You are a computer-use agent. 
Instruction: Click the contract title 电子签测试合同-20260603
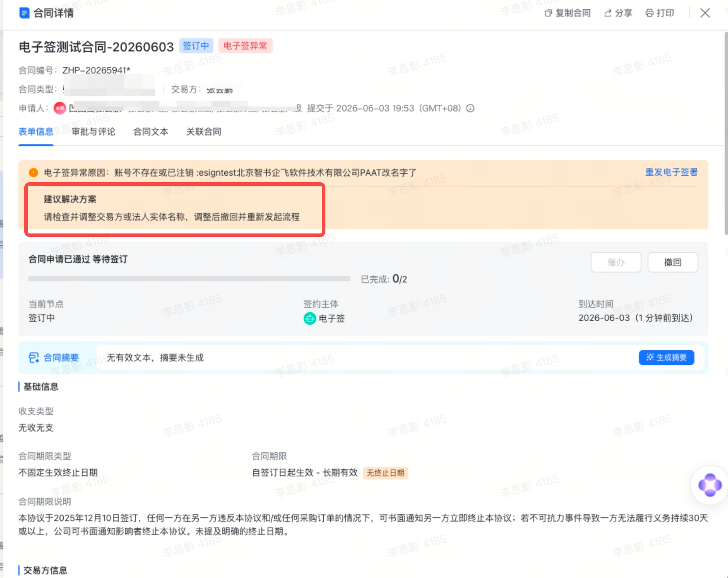click(96, 46)
